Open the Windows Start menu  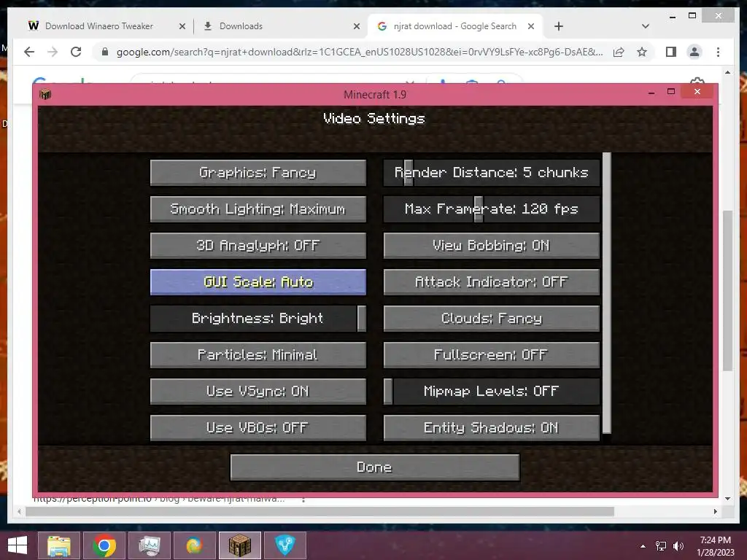(18, 545)
